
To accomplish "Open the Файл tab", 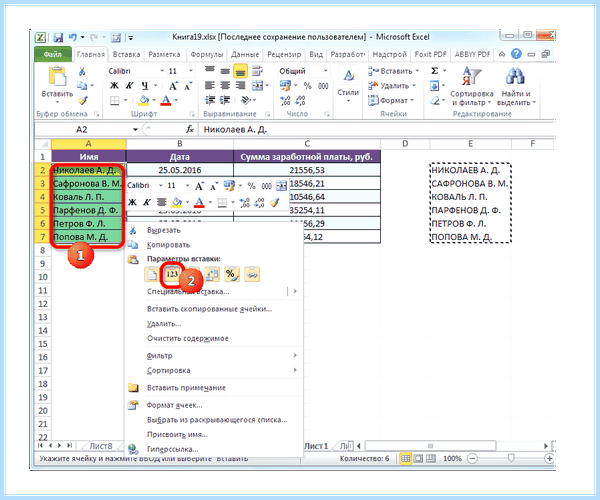I will pyautogui.click(x=53, y=54).
